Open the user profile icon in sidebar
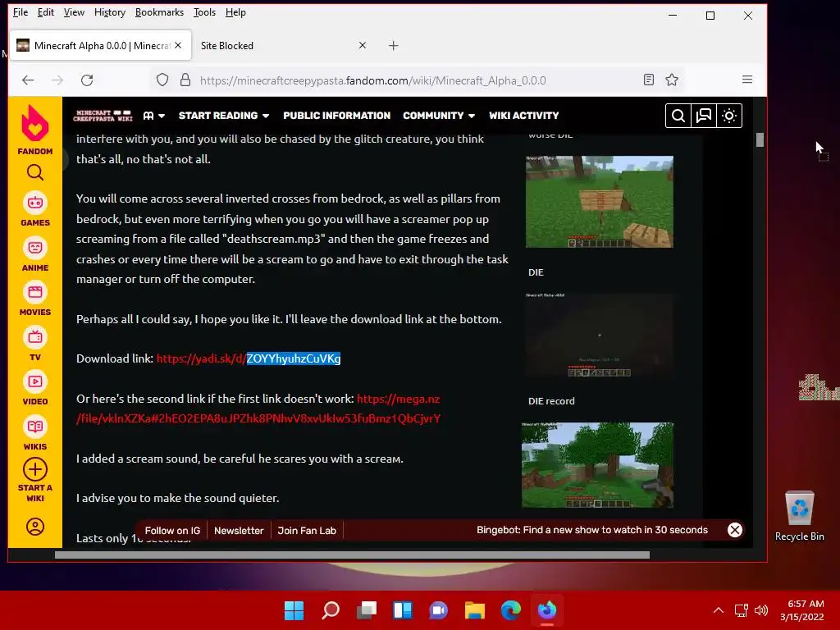 pyautogui.click(x=34, y=527)
